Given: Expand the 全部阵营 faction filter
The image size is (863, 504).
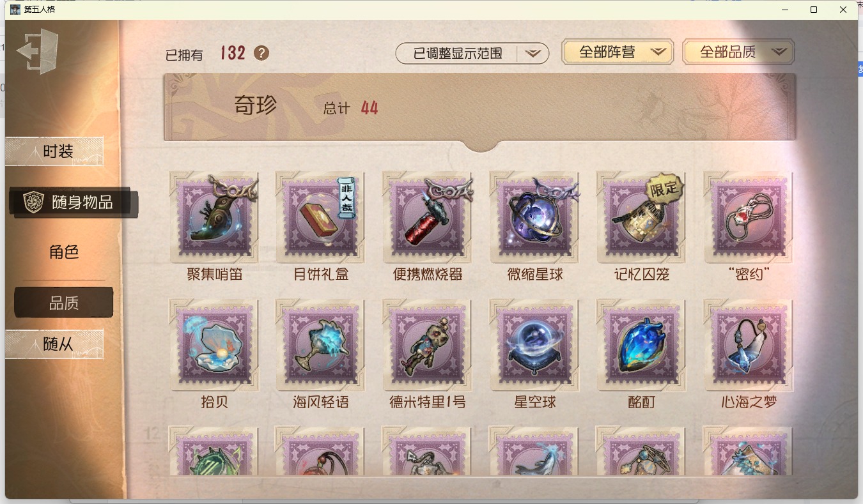Looking at the screenshot, I should coord(618,52).
